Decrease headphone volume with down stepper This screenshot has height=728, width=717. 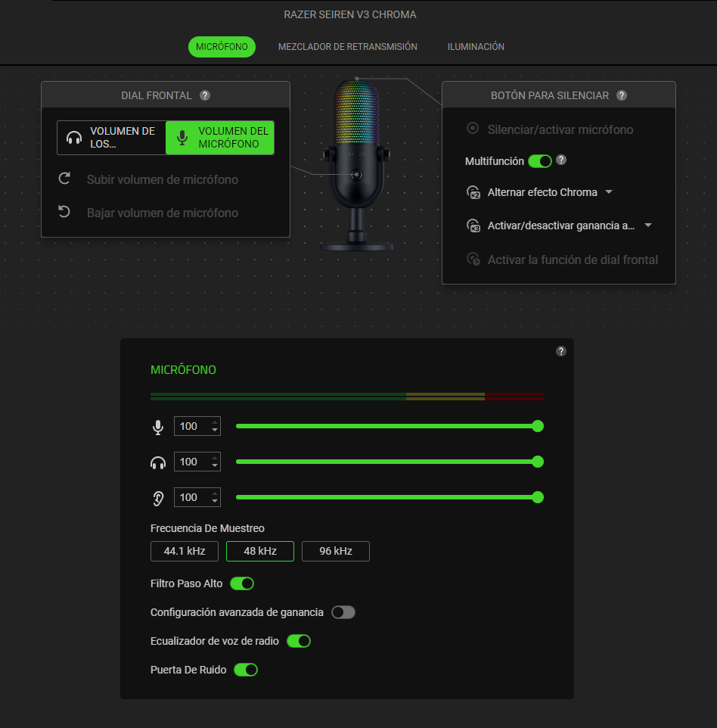(x=214, y=465)
